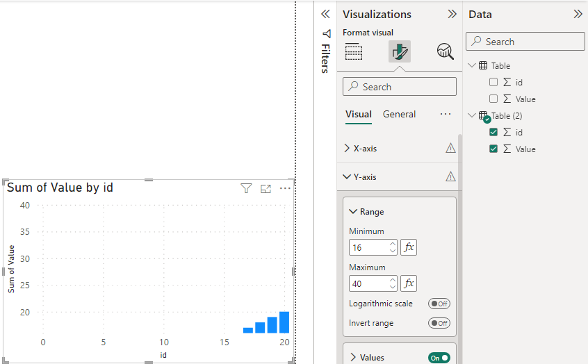Click the Data pane Search box

[525, 41]
